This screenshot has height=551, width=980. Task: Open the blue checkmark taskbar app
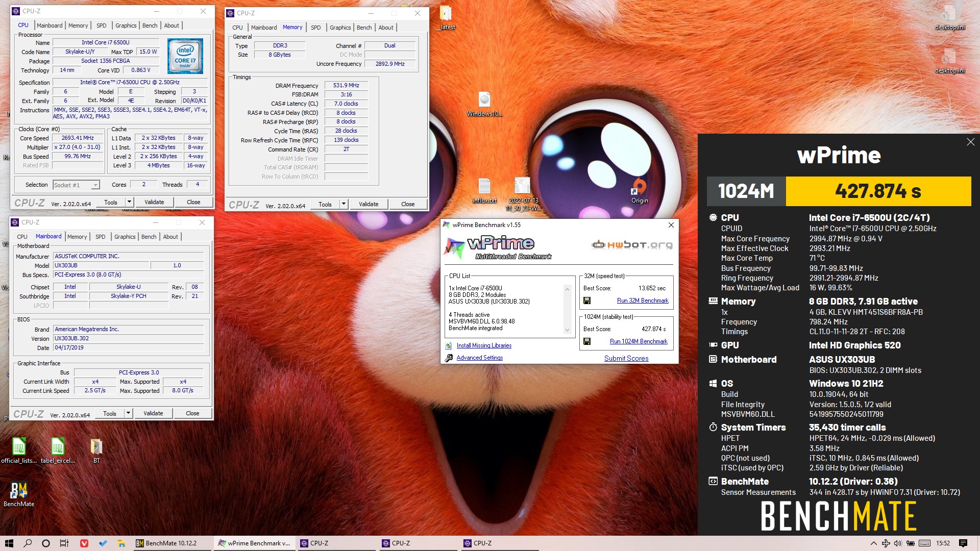[103, 543]
